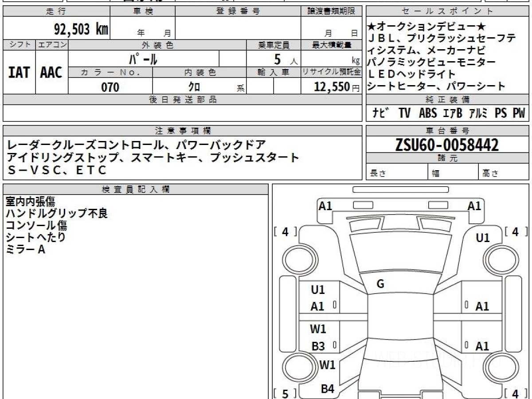Select the シートヒーター、パワーシート line
This screenshot has height=399, width=532.
coord(437,86)
